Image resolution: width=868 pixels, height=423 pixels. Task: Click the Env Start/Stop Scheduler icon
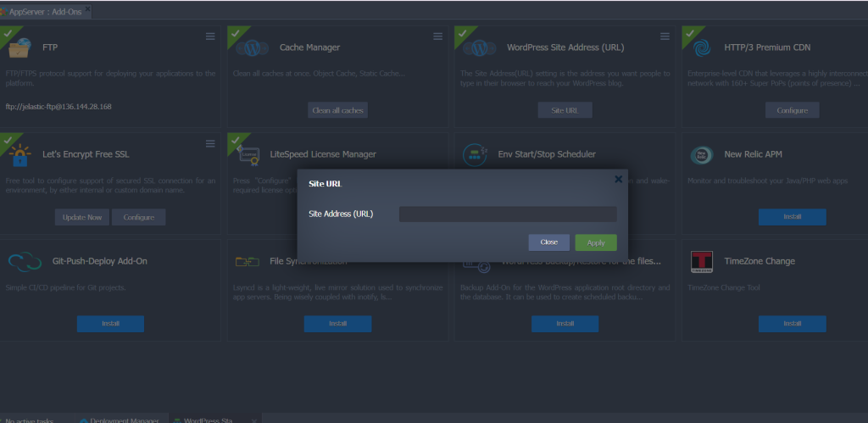coord(475,155)
